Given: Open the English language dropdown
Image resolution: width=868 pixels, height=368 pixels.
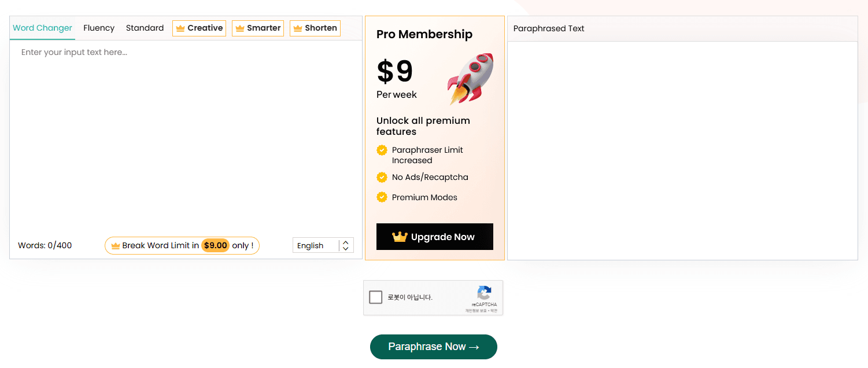Looking at the screenshot, I should [317, 245].
